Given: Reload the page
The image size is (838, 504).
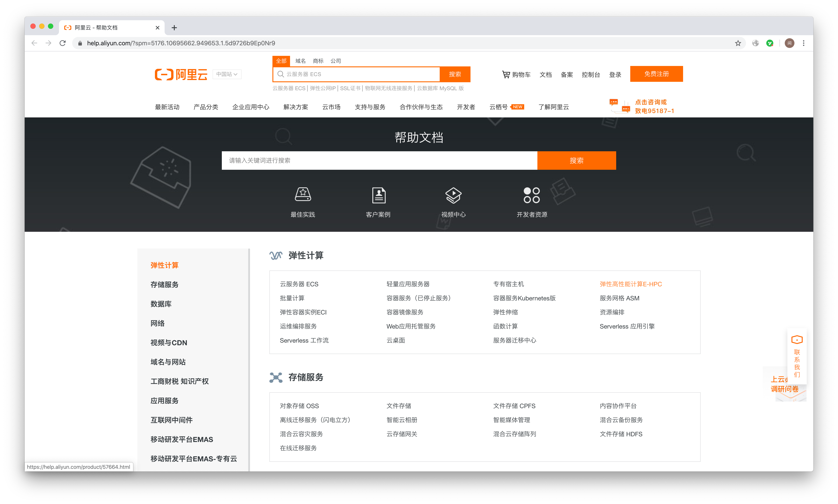Looking at the screenshot, I should pyautogui.click(x=62, y=43).
